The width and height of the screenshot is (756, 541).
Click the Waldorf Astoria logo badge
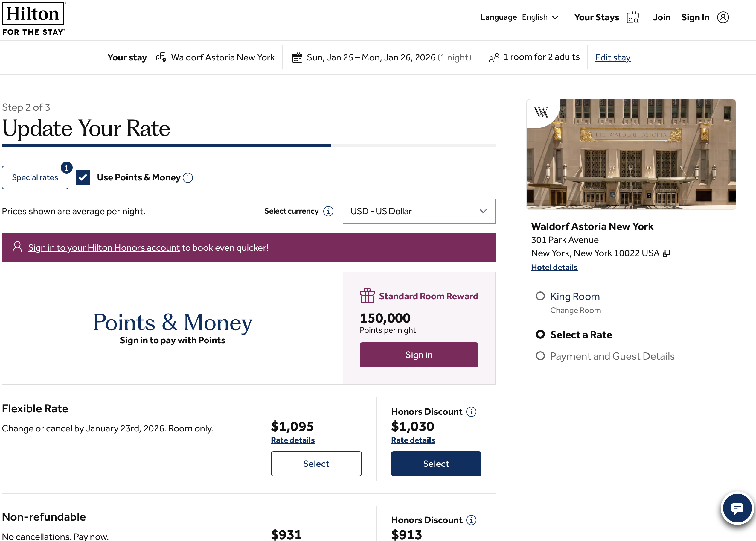point(541,112)
